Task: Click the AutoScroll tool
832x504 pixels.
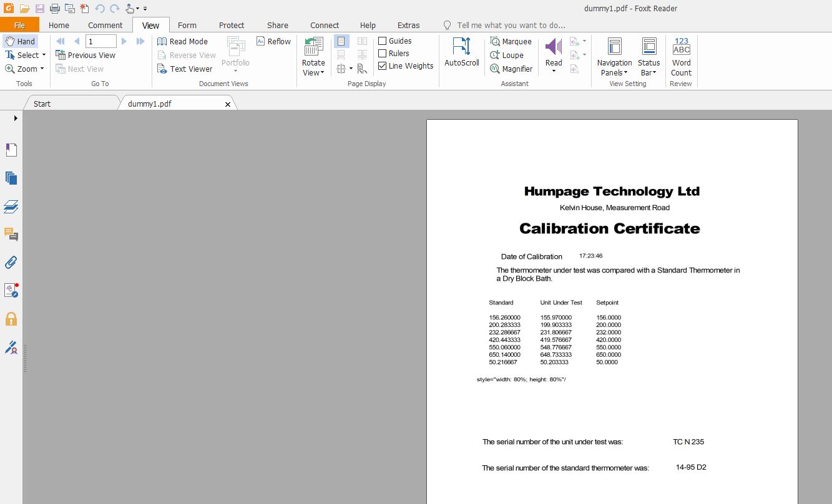Action: click(x=462, y=52)
